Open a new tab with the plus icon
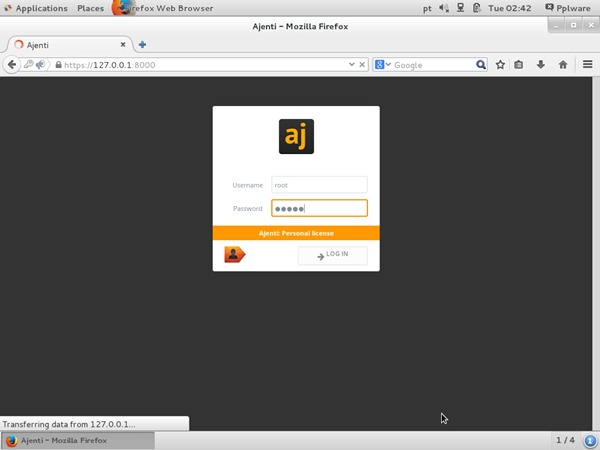The image size is (600, 450). pos(142,45)
